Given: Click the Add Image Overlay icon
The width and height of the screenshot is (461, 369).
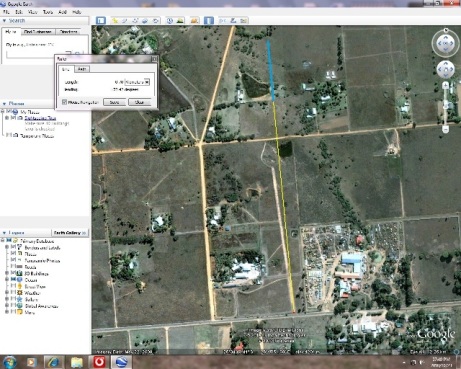Looking at the screenshot, I should [x=145, y=21].
